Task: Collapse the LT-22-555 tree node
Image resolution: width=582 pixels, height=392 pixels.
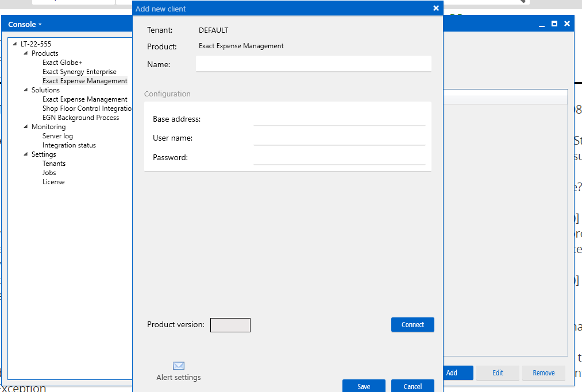Action: pos(15,44)
